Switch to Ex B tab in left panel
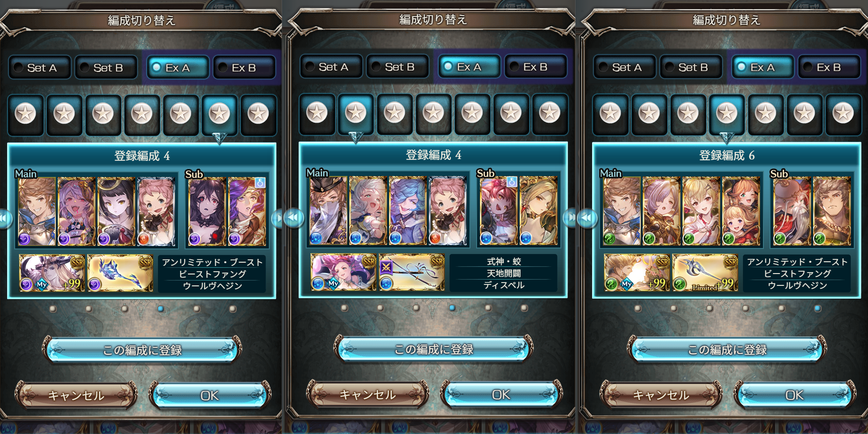Image resolution: width=868 pixels, height=434 pixels. tap(244, 68)
